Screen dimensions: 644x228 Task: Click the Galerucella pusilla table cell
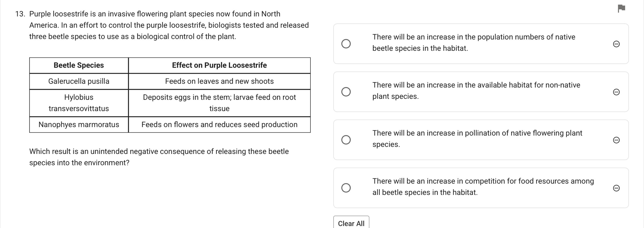(x=79, y=81)
